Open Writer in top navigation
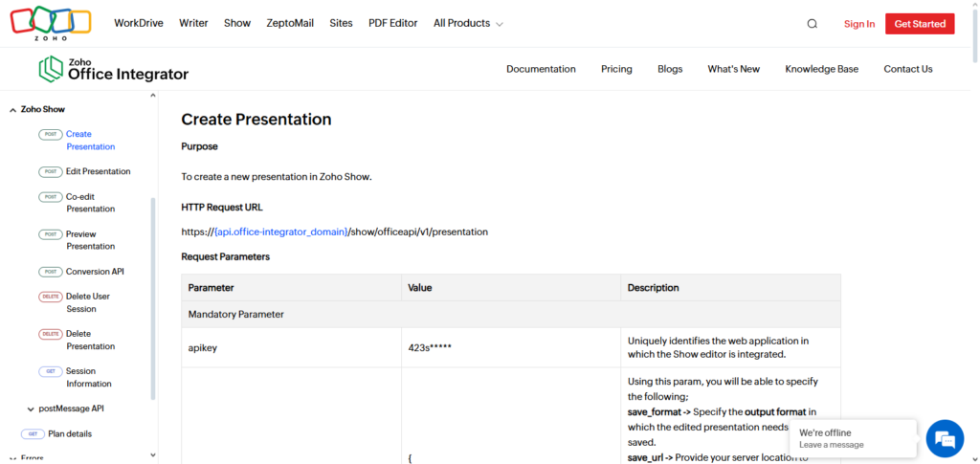 coord(193,23)
